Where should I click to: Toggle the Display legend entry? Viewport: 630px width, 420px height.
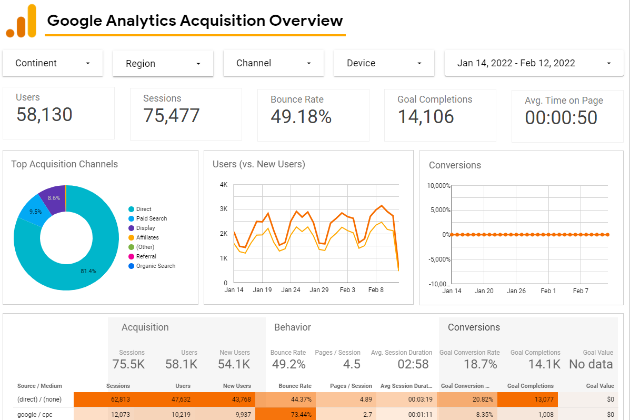coord(141,228)
